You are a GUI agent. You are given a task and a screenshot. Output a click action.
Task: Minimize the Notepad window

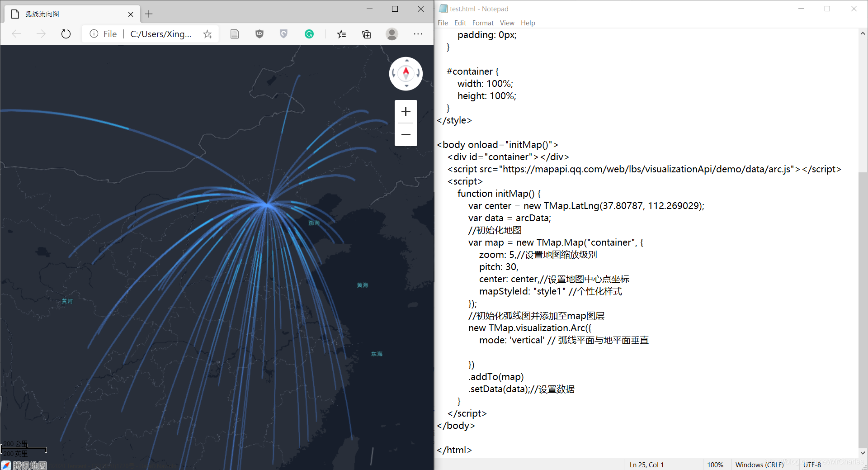point(801,9)
